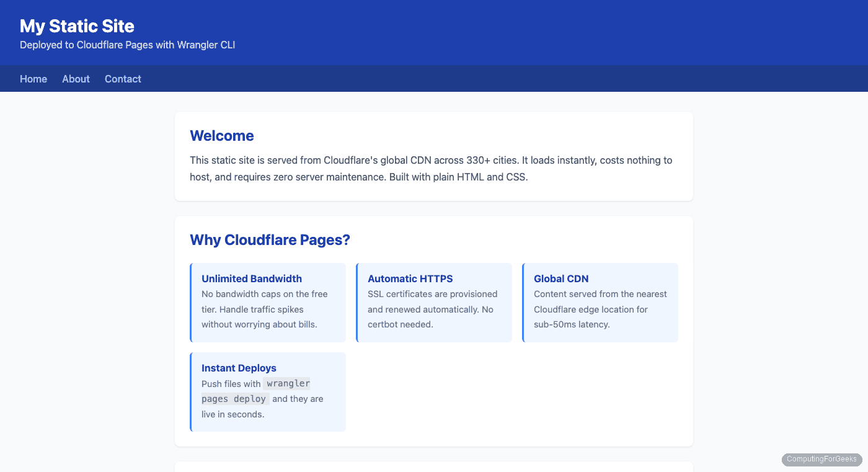Click the Automatic HTTPS card heading

click(410, 278)
